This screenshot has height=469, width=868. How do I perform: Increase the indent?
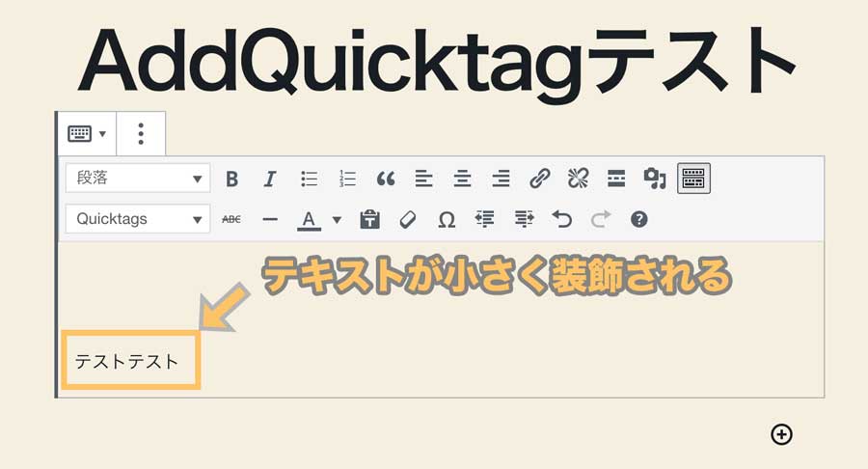(524, 219)
